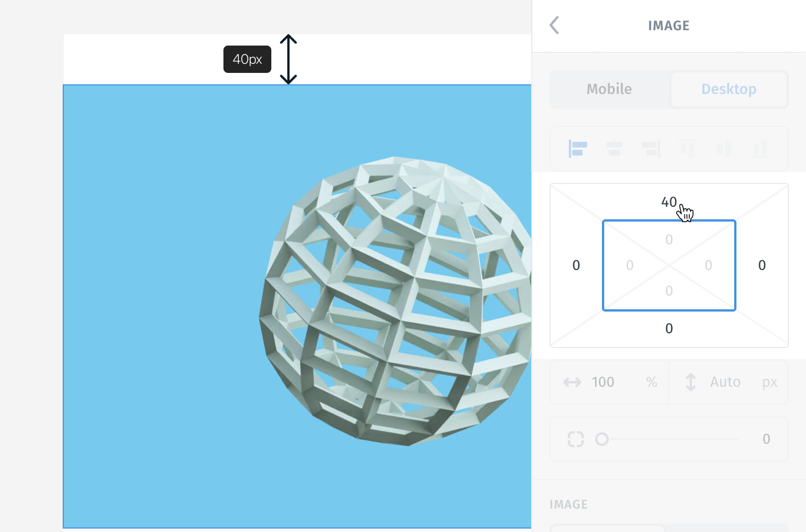Edit bottom padding value
806x532 pixels.
click(x=669, y=290)
